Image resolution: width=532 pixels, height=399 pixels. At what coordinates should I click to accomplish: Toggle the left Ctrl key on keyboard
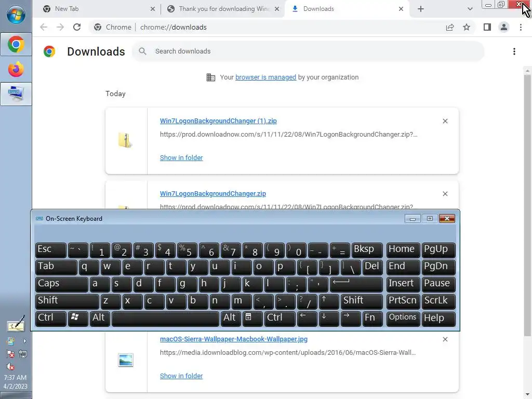51,318
